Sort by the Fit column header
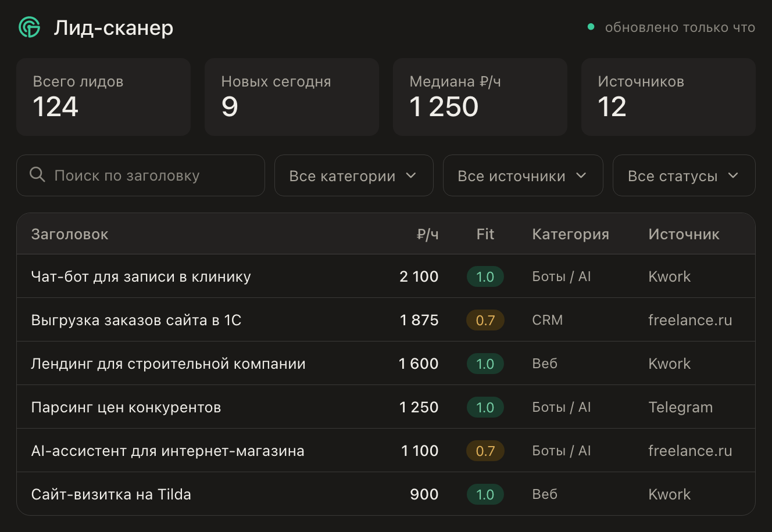 [485, 234]
